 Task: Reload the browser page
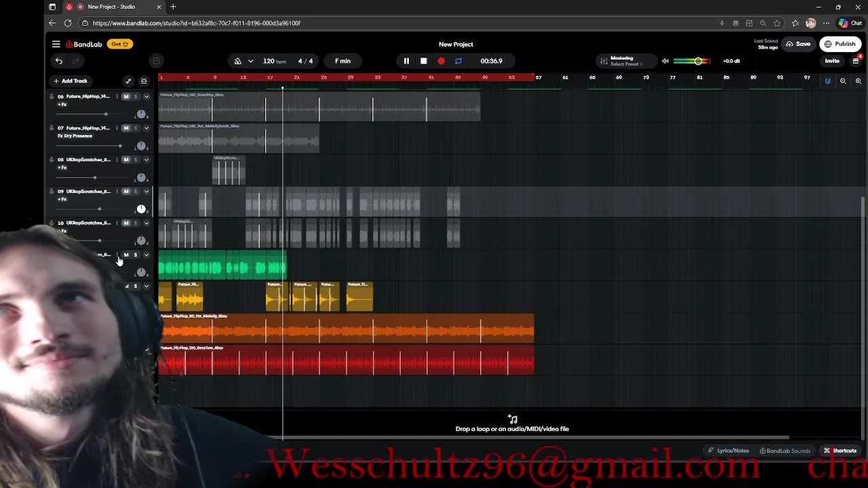[68, 23]
